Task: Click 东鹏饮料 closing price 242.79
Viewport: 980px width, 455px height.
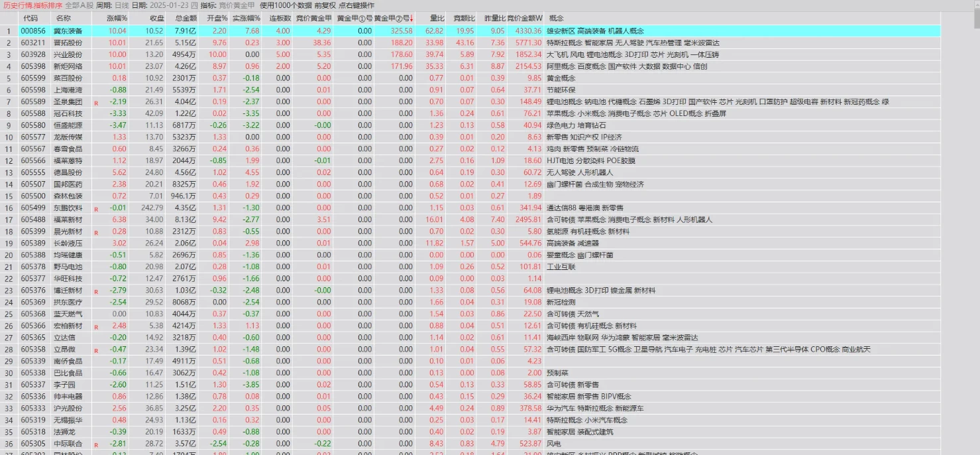Action: point(152,208)
